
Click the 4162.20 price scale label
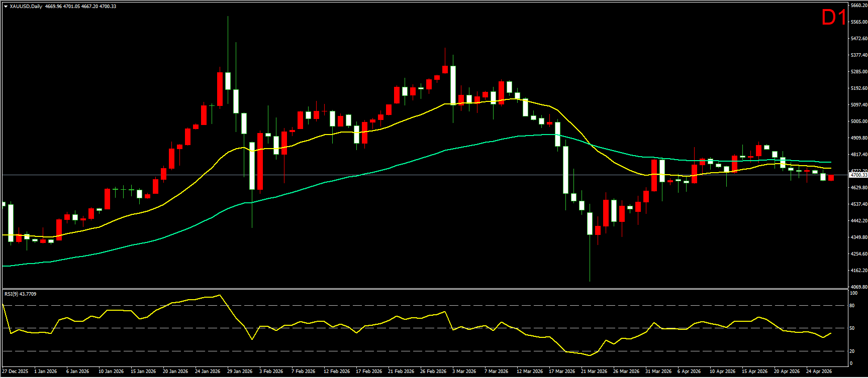click(x=858, y=271)
